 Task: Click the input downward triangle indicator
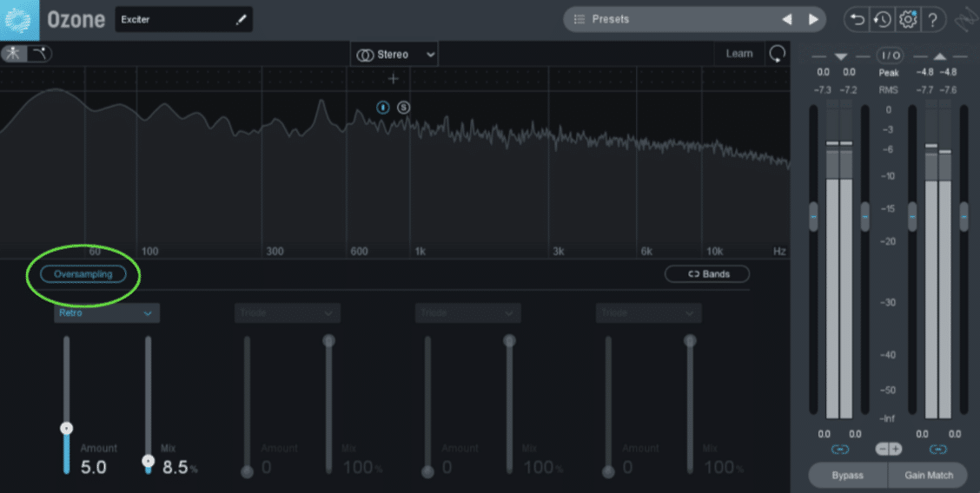[x=841, y=56]
